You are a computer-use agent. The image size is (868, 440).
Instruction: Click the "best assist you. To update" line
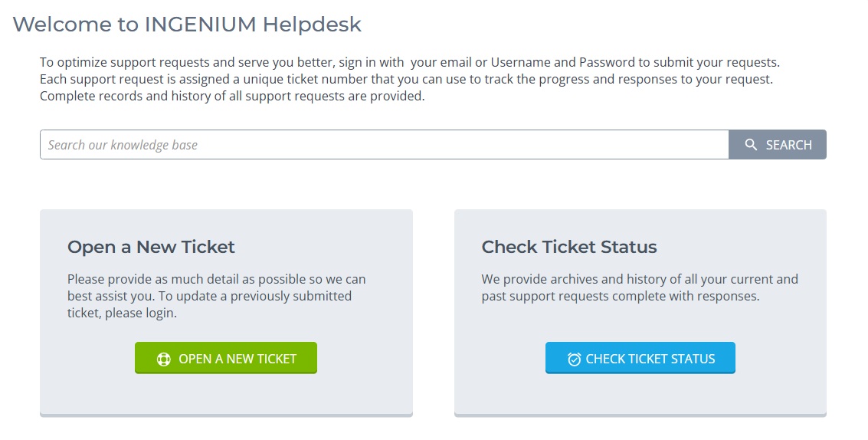pos(209,296)
